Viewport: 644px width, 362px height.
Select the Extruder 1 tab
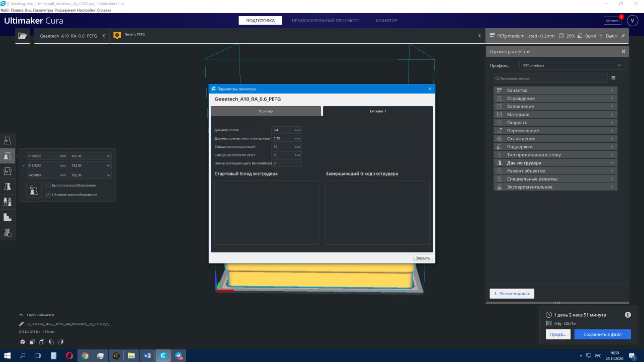click(378, 111)
